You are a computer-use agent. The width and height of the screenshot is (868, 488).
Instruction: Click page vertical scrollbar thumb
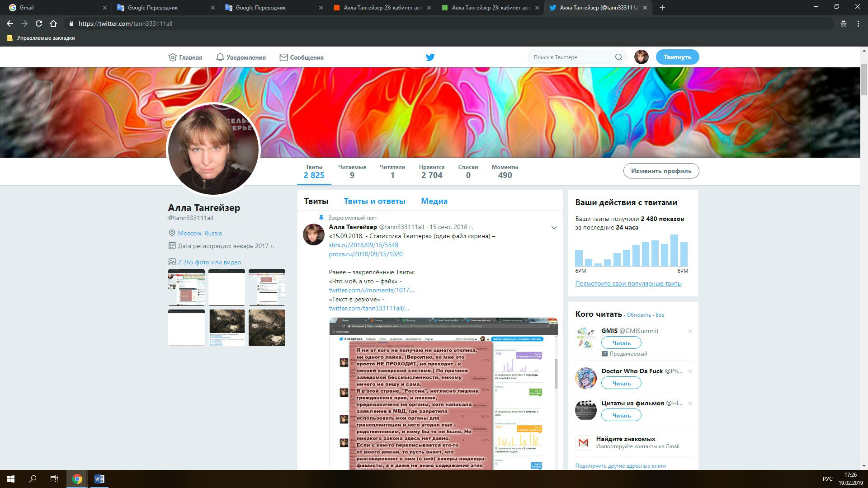coord(864,80)
